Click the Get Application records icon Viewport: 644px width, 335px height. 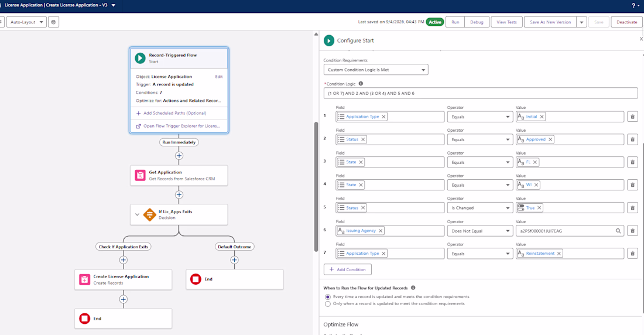(x=140, y=175)
